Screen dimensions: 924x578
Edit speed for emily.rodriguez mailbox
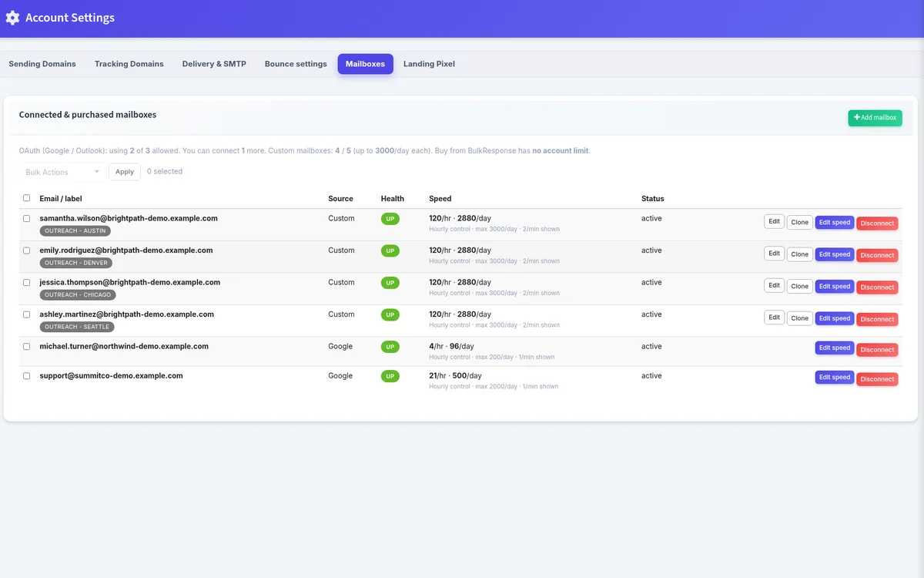[835, 254]
